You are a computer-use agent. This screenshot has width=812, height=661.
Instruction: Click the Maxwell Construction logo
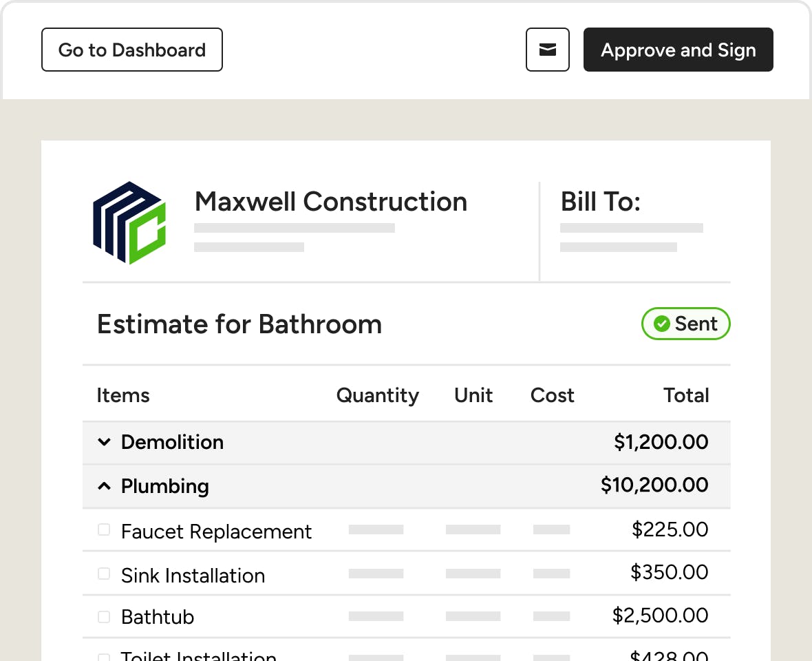pos(129,222)
